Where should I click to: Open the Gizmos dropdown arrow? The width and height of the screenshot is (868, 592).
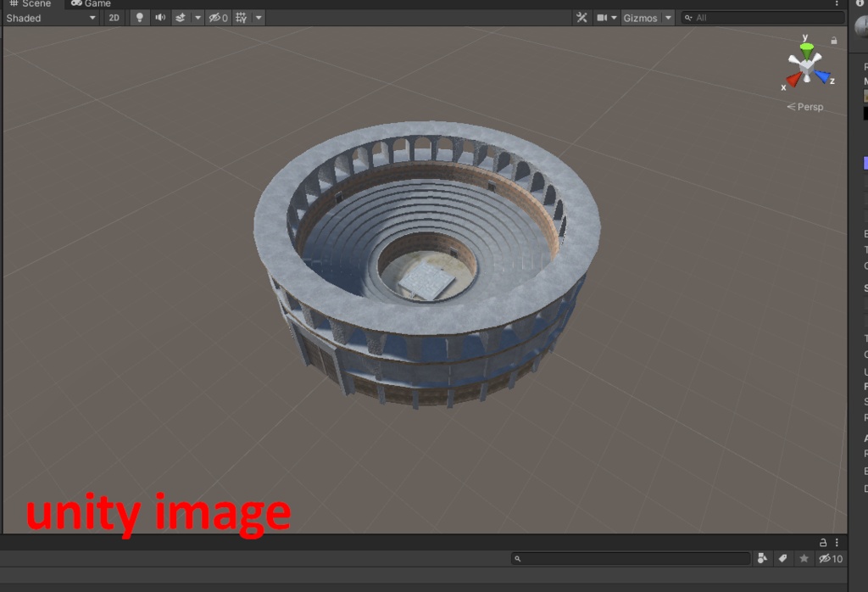pyautogui.click(x=668, y=17)
